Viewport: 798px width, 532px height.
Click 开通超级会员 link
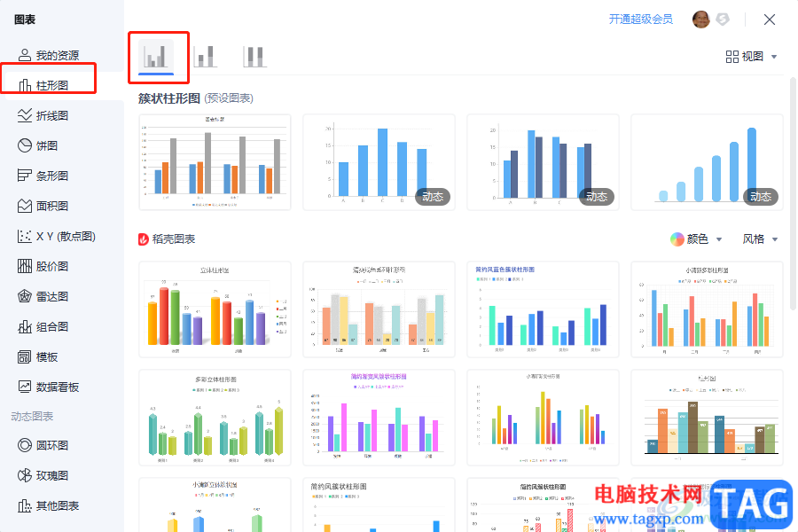[x=641, y=20]
